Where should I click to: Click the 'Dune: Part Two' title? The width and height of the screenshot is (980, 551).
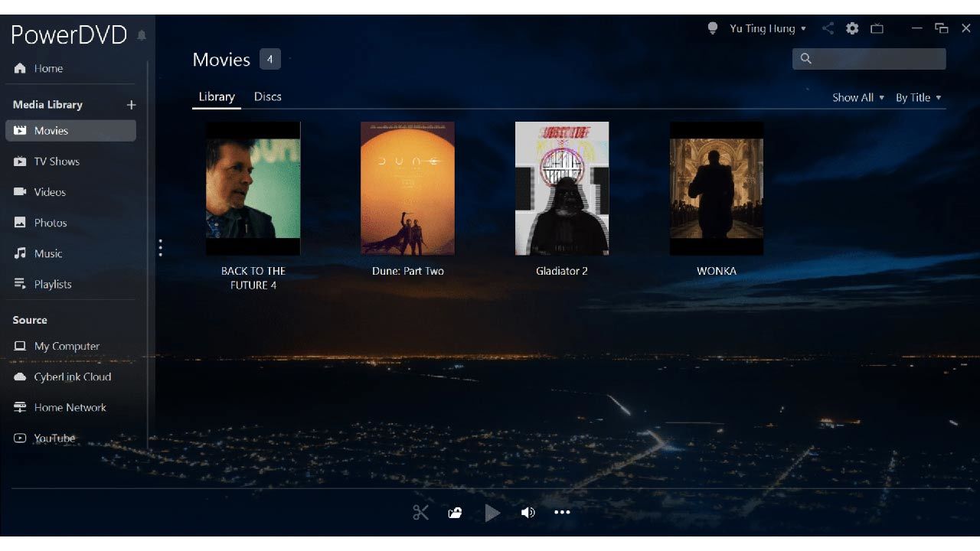(x=407, y=271)
